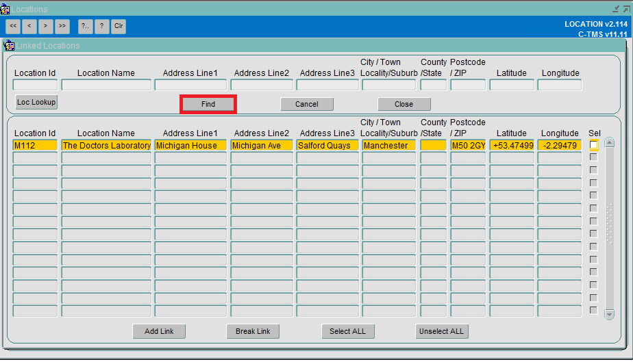
Task: Open the Loc Lookup list
Action: coord(36,103)
